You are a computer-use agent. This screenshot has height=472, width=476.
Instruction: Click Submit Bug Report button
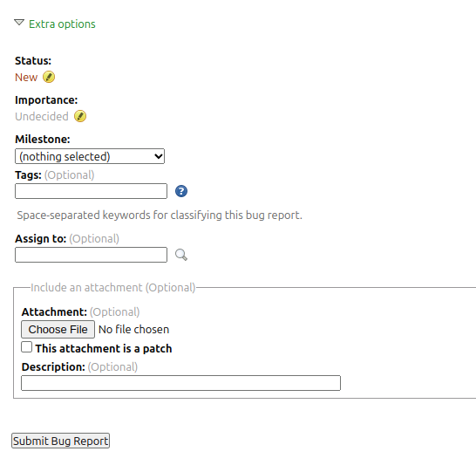tap(61, 441)
